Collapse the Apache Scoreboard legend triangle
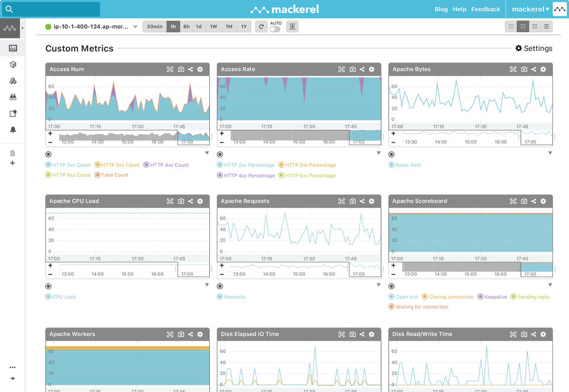This screenshot has height=392, width=569. pos(550,285)
